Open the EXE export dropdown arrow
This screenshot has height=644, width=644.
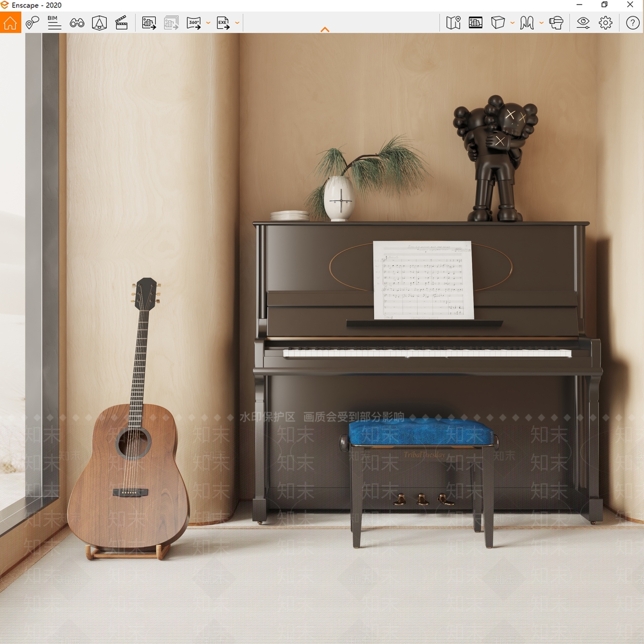tap(237, 23)
